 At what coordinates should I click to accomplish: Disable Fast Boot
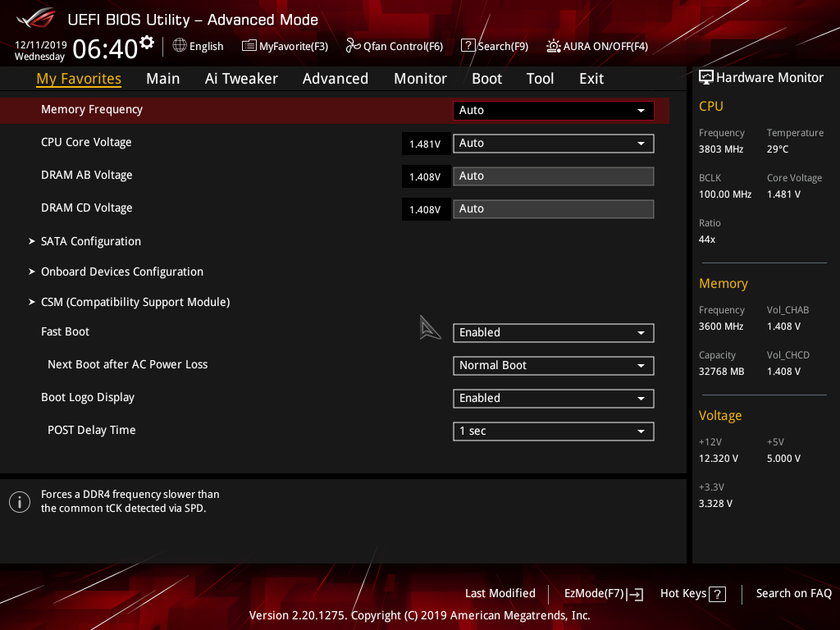553,332
